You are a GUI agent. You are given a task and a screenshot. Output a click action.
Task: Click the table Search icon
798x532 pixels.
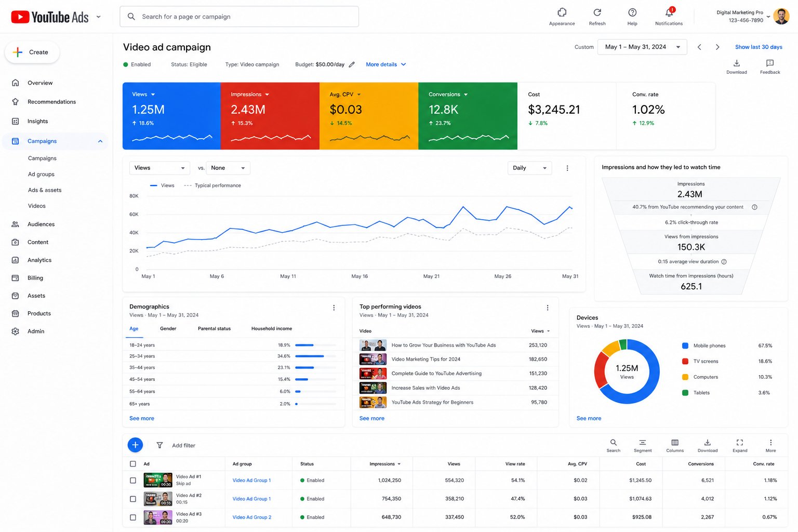pyautogui.click(x=614, y=443)
